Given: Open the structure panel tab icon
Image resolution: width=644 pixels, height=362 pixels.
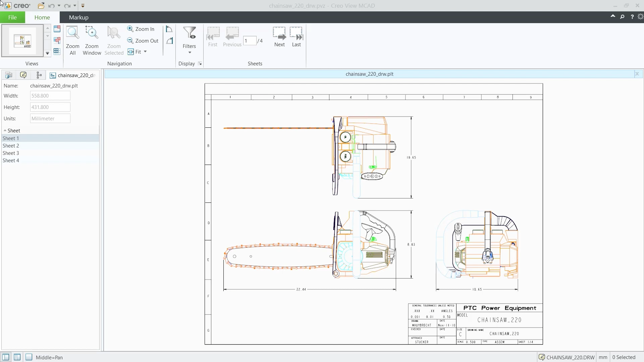Looking at the screenshot, I should (x=9, y=75).
